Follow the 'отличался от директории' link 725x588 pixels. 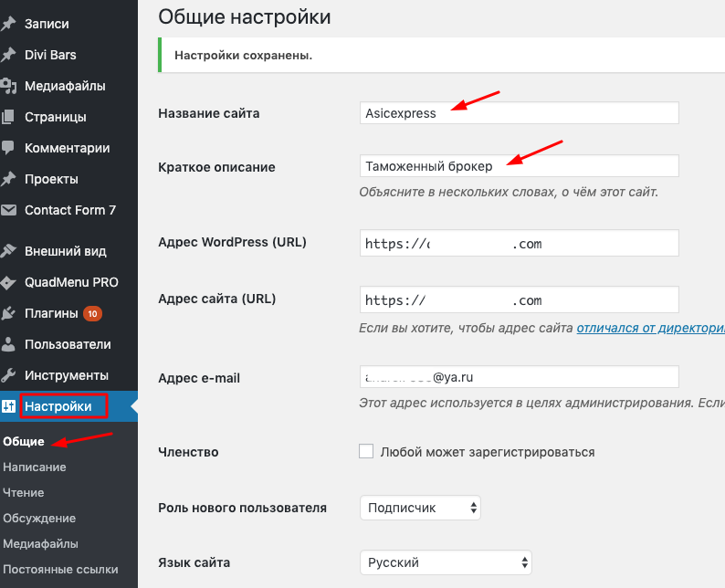[650, 328]
